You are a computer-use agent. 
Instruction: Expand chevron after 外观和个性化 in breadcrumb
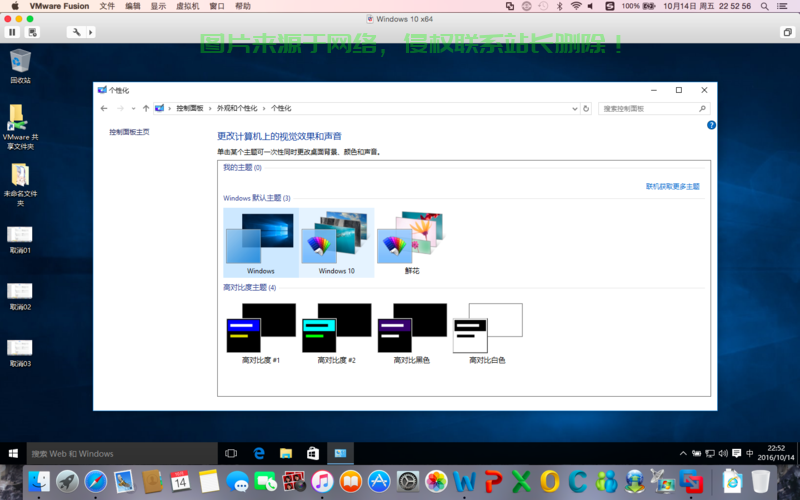[x=264, y=108]
